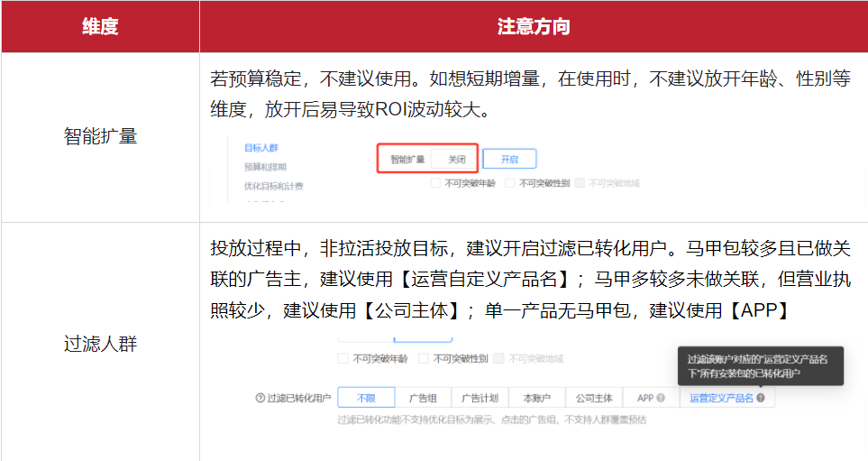868x461 pixels.
Task: Select 开启 for 智能扩量
Action: pos(509,159)
